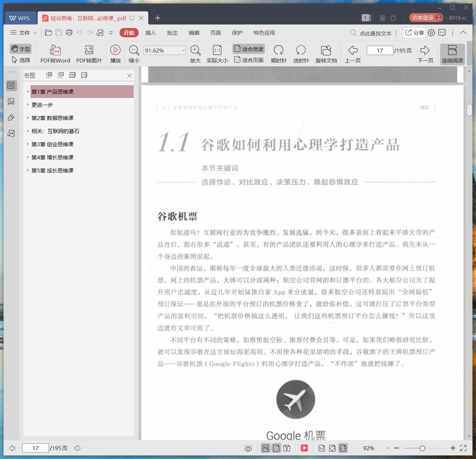Switch to 页面 tab
This screenshot has height=459, width=476.
(215, 33)
